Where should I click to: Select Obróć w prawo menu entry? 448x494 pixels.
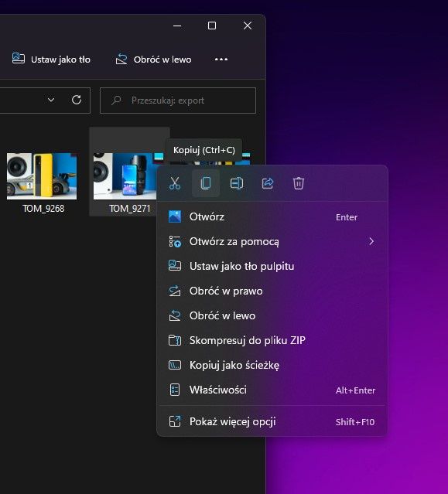pyautogui.click(x=272, y=291)
